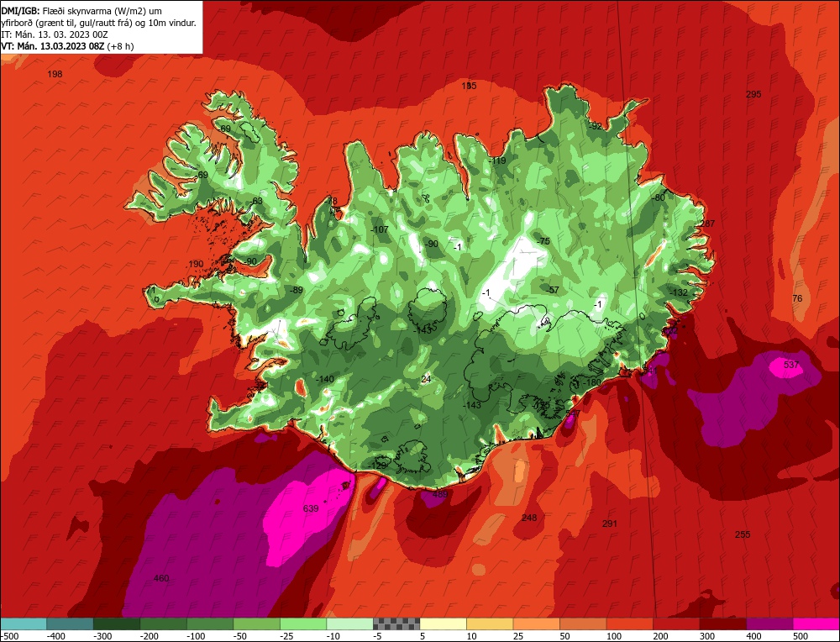The image size is (840, 642).
Task: Click the value '639' in the magenta area
Action: click(311, 508)
